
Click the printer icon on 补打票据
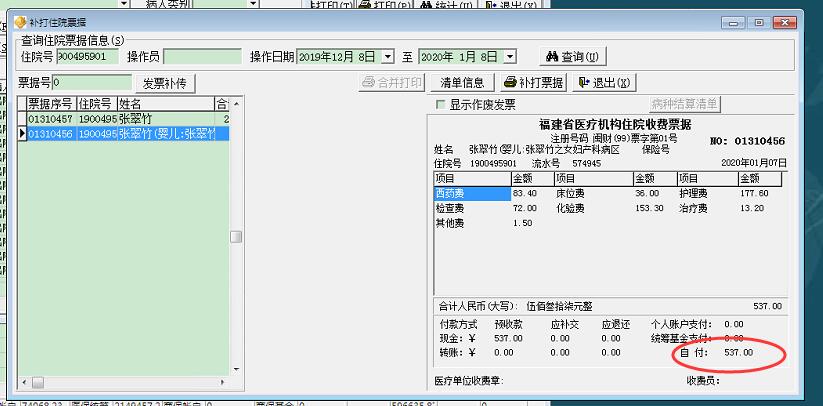tap(510, 82)
